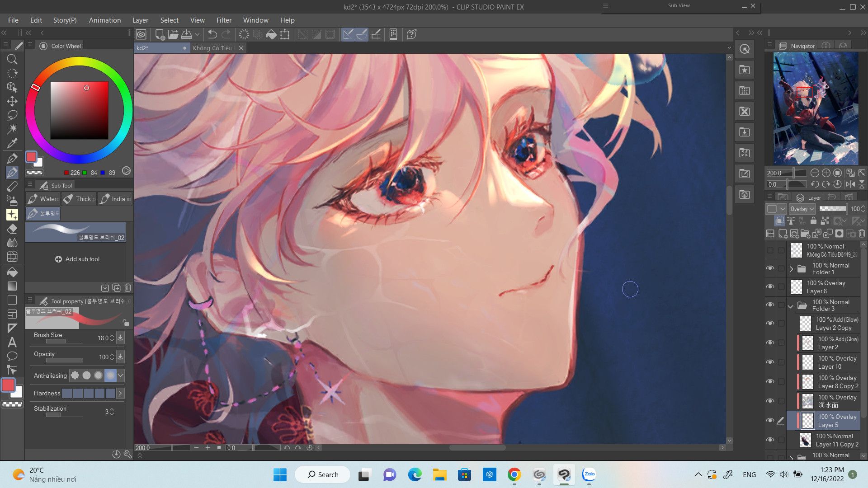Viewport: 868px width, 488px height.
Task: Select the Zoom magnifier tool
Action: [12, 59]
